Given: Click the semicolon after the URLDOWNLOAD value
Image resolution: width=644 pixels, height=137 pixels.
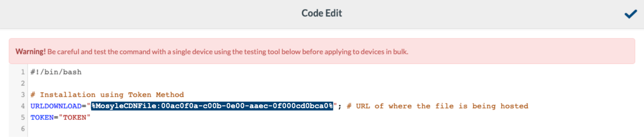Looking at the screenshot, I should [x=340, y=106].
